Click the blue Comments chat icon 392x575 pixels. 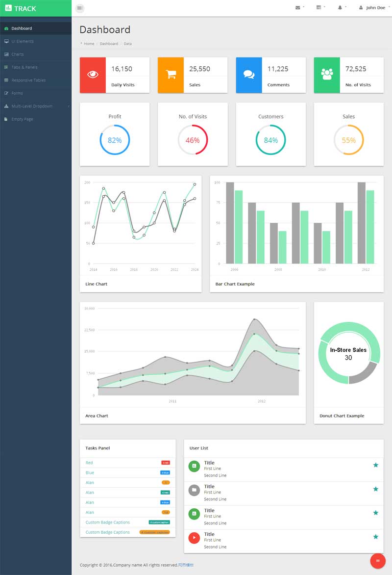click(x=249, y=75)
